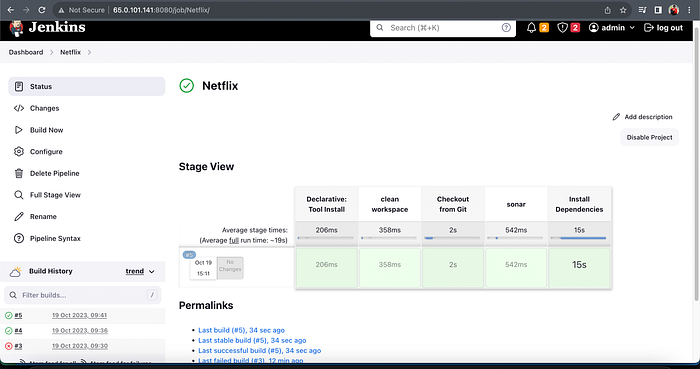Click the pencil icon for Add description
This screenshot has width=700, height=369.
point(617,117)
